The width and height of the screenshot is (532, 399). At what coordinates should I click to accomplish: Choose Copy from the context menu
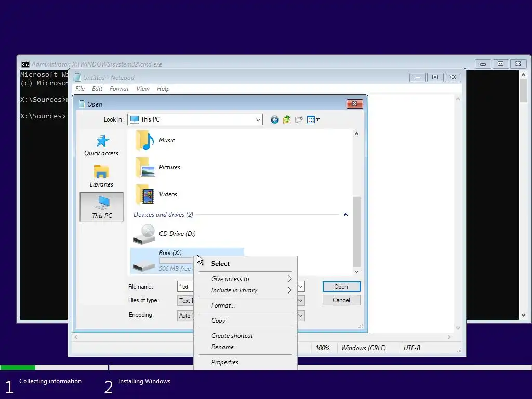(x=245, y=320)
